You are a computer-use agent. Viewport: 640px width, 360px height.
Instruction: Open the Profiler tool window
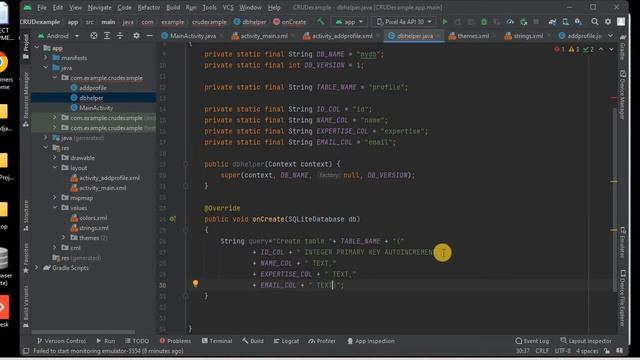pyautogui.click(x=322, y=341)
